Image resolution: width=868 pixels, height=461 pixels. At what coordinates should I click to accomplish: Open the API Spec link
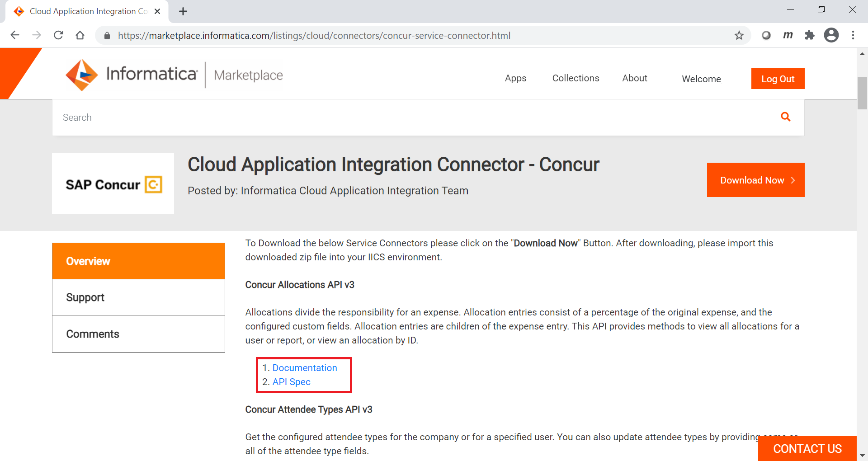[x=291, y=382]
